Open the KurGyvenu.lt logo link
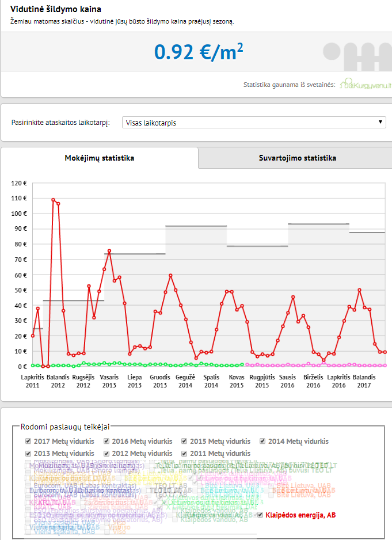The width and height of the screenshot is (392, 540). [x=365, y=83]
